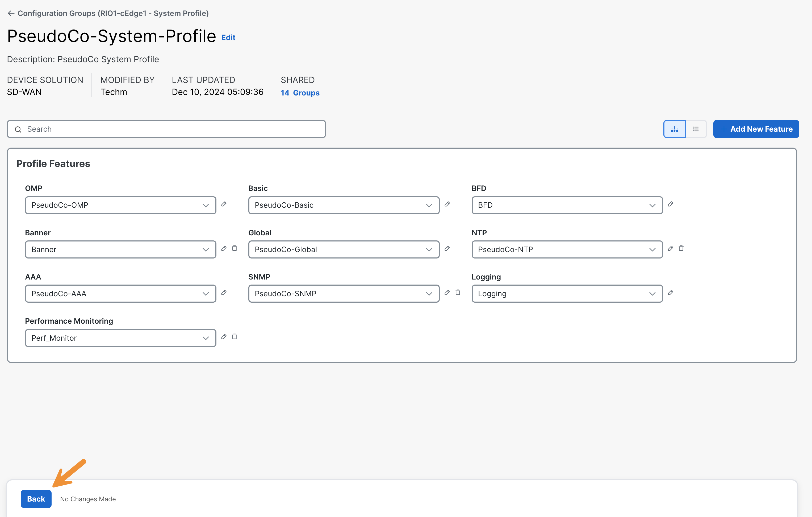Open the AAA dropdown showing PseudoCo-AAA
Viewport: 812px width, 517px height.
coord(120,294)
